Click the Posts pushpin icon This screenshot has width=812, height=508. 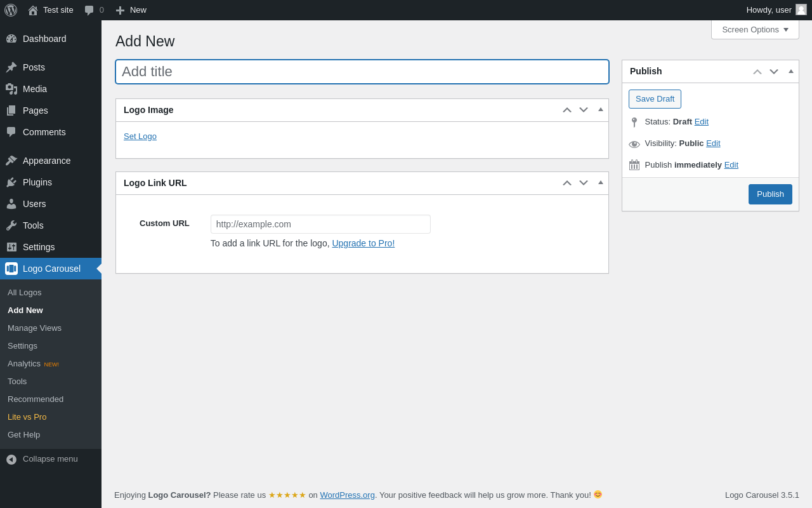[11, 67]
